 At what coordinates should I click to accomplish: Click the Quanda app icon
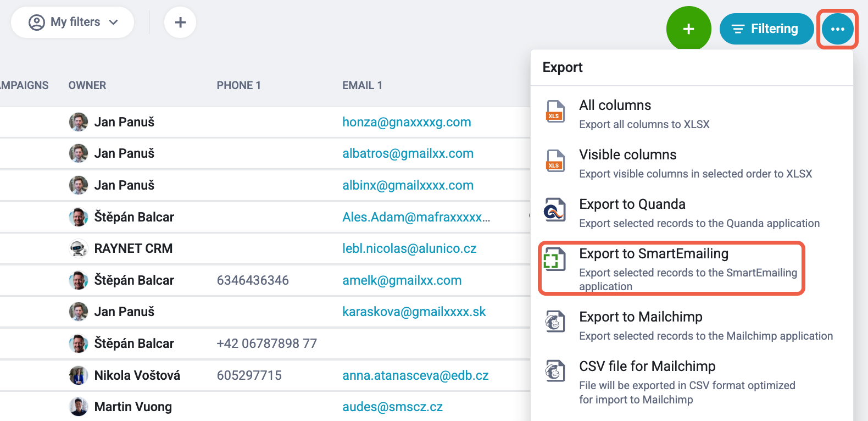click(554, 209)
